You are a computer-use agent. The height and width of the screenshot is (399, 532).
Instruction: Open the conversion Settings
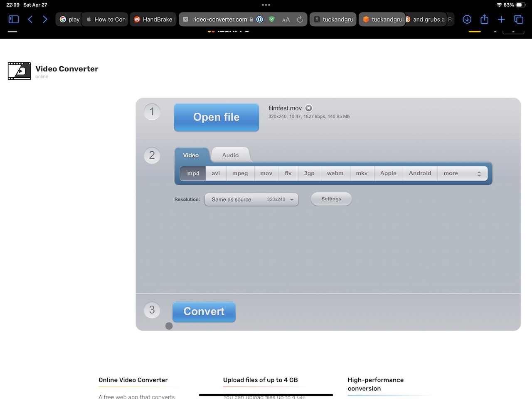[x=331, y=199]
